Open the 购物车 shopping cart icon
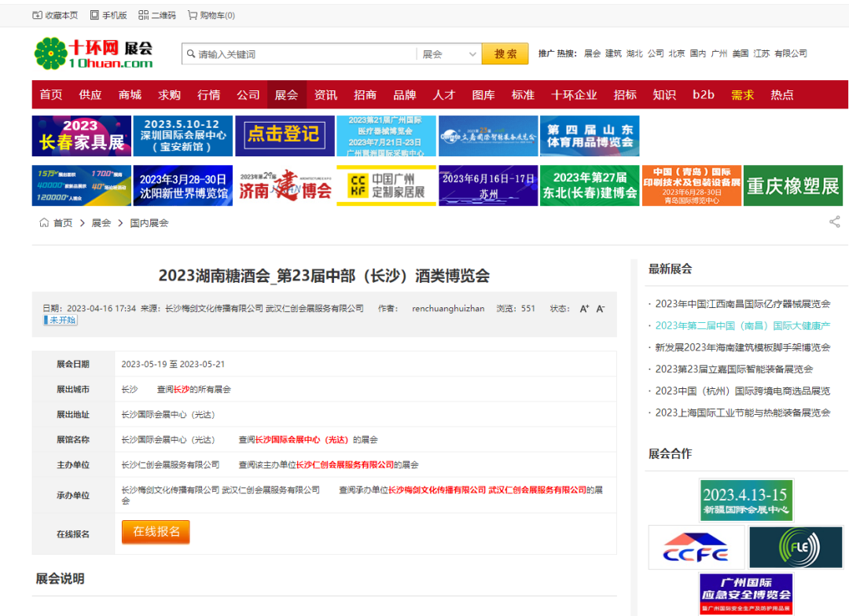The width and height of the screenshot is (849, 616). [x=193, y=15]
